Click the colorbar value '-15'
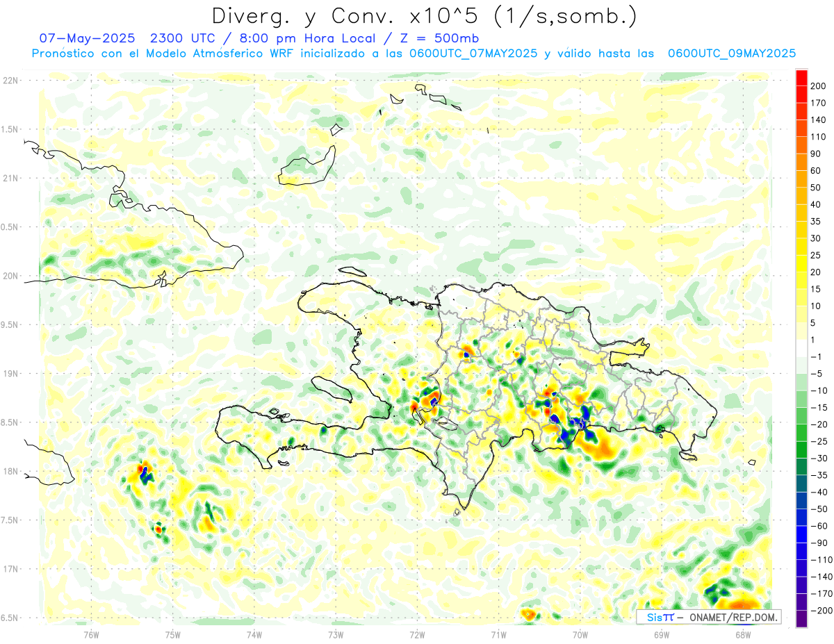This screenshot has height=644, width=834. 819,408
